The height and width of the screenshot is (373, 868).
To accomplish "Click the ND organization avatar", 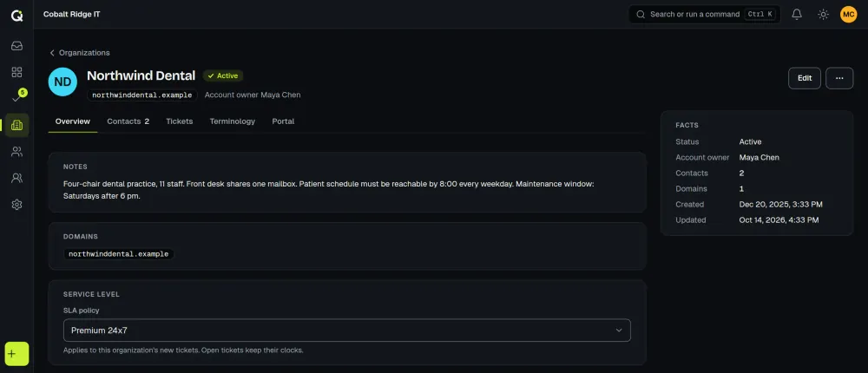I will click(62, 82).
